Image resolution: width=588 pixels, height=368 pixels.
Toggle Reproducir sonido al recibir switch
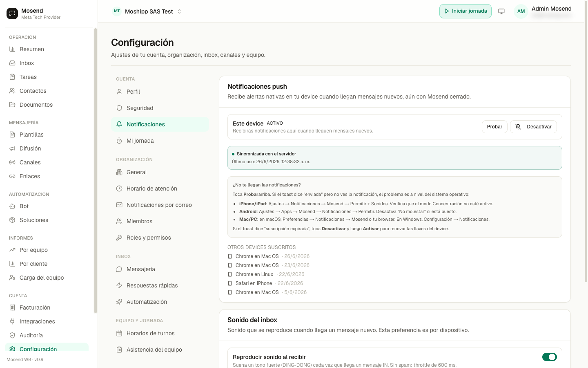[550, 357]
